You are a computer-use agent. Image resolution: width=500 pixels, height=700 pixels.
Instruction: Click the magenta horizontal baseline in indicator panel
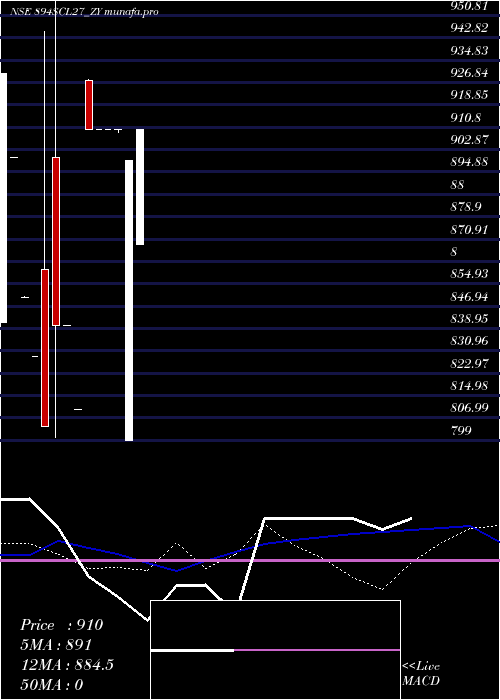coord(250,560)
